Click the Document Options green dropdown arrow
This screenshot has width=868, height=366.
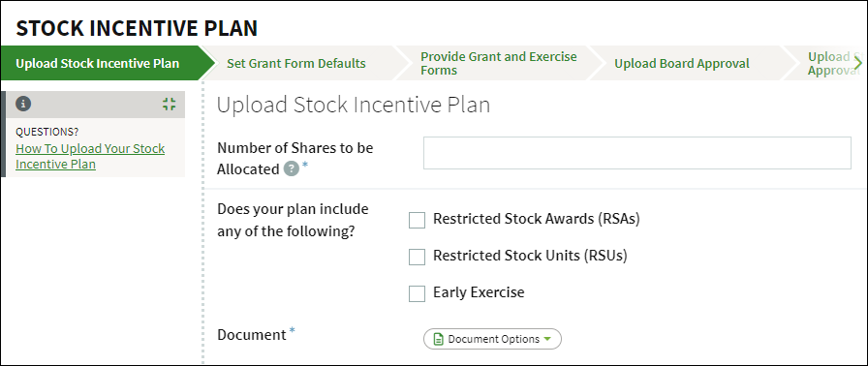point(547,339)
